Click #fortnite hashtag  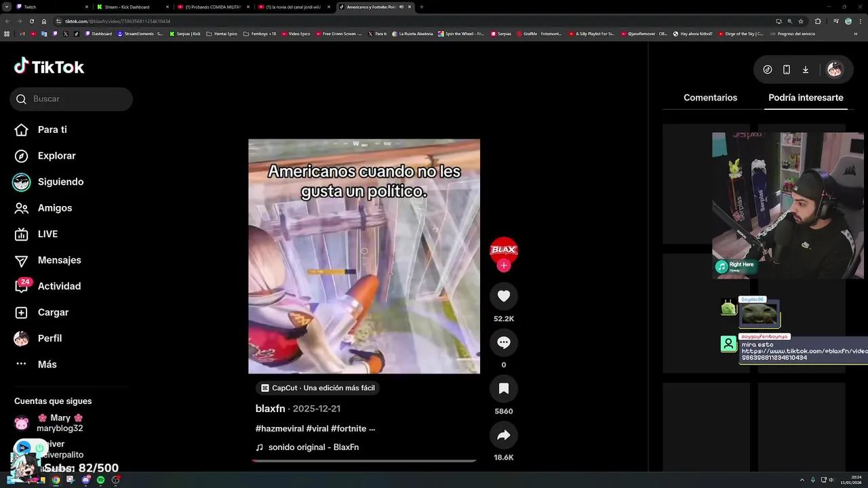coord(349,428)
